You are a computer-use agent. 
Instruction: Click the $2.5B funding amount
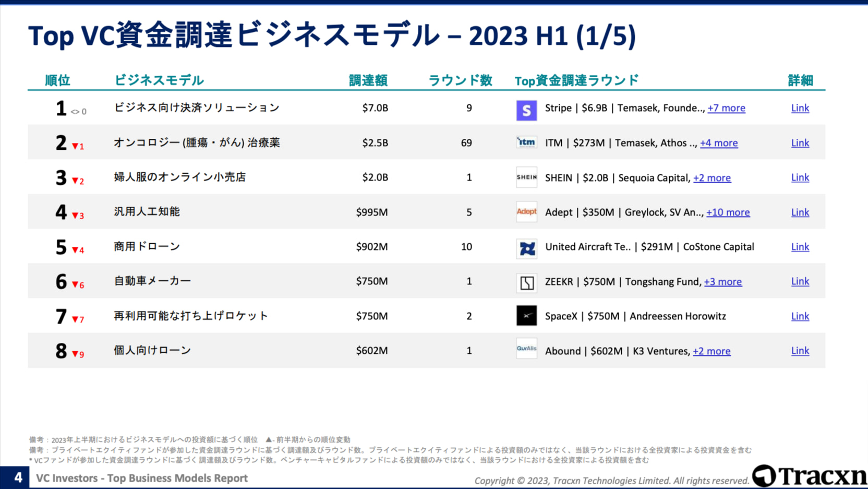tap(375, 143)
